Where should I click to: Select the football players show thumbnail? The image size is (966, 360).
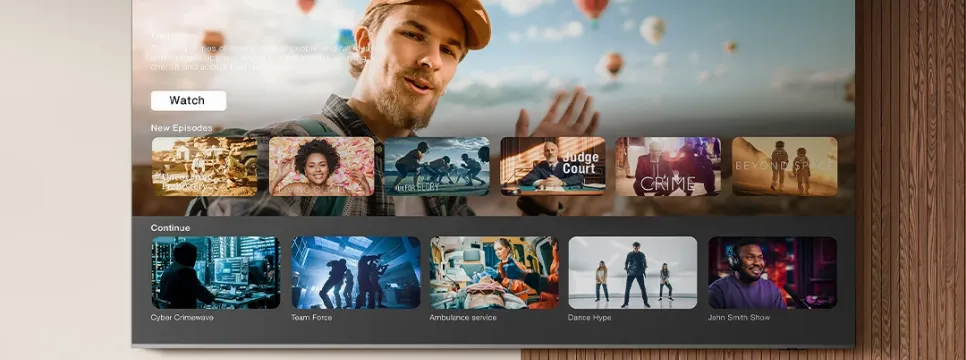tap(437, 166)
